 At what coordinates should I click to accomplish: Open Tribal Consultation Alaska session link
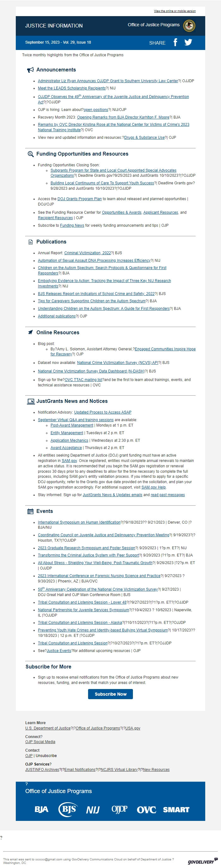coord(80,622)
